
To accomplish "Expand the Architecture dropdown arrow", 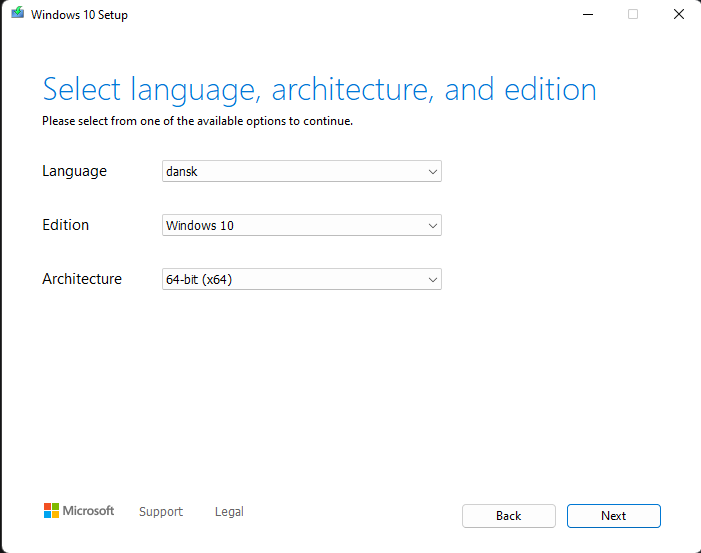I will 432,280.
